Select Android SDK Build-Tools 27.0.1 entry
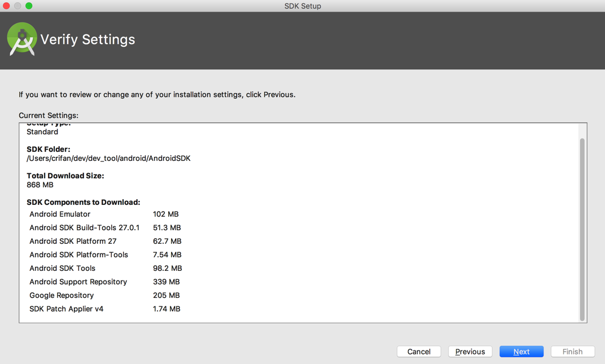Screen dimensions: 605x364 coord(84,228)
